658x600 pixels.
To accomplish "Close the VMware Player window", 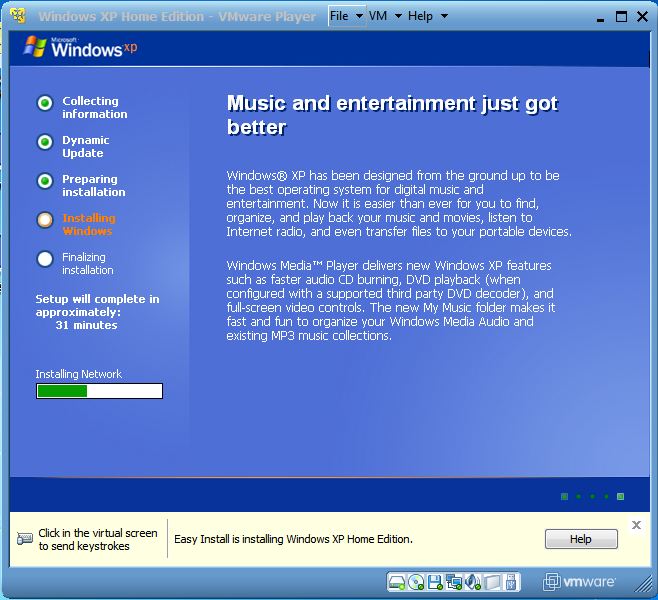I will 642,16.
